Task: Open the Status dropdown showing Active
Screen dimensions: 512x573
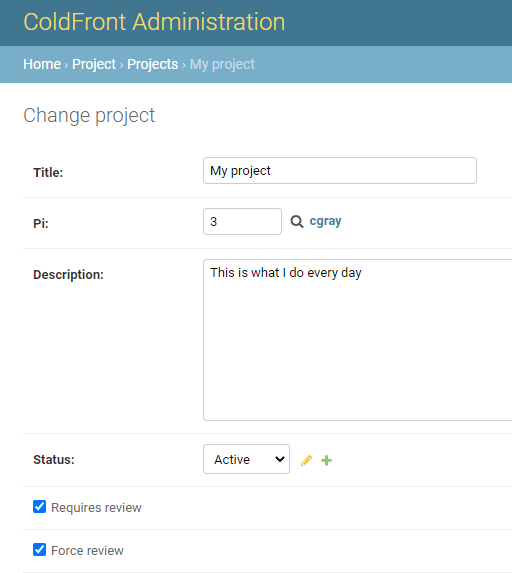Action: coord(246,459)
